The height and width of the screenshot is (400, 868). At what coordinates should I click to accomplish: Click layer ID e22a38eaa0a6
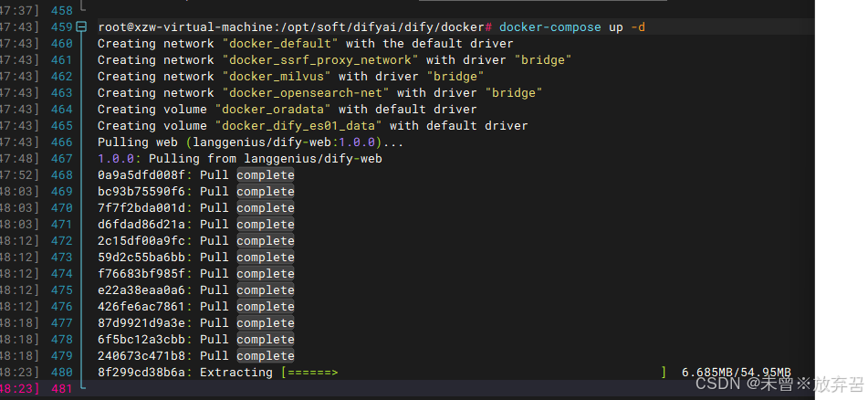point(141,290)
